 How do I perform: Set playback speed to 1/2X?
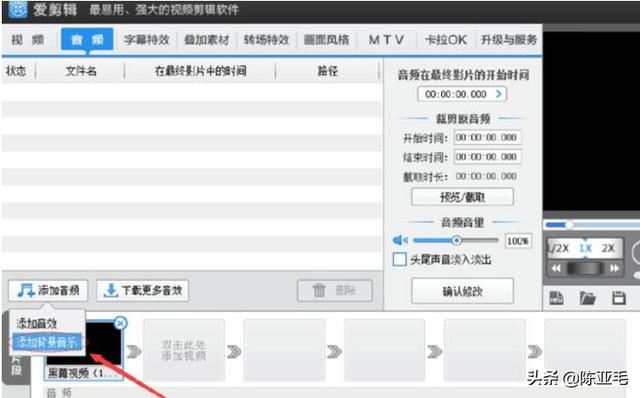[x=558, y=248]
